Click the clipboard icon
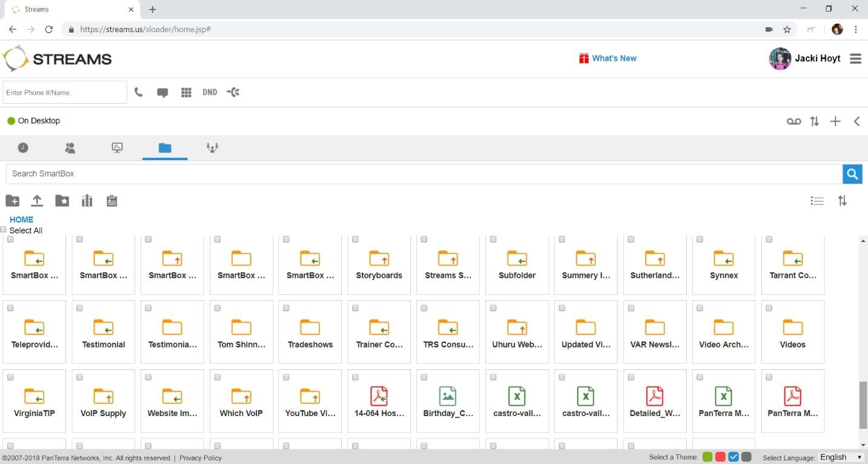The width and height of the screenshot is (868, 464). tap(112, 201)
